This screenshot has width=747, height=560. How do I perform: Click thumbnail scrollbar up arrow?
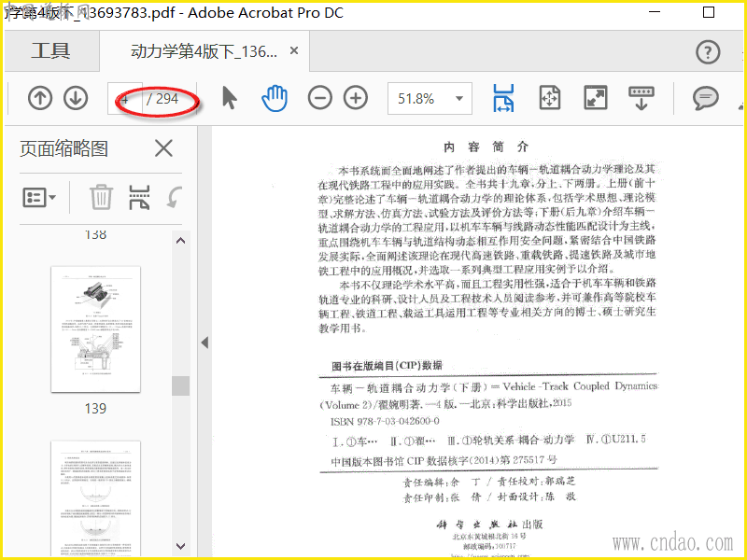[x=180, y=241]
